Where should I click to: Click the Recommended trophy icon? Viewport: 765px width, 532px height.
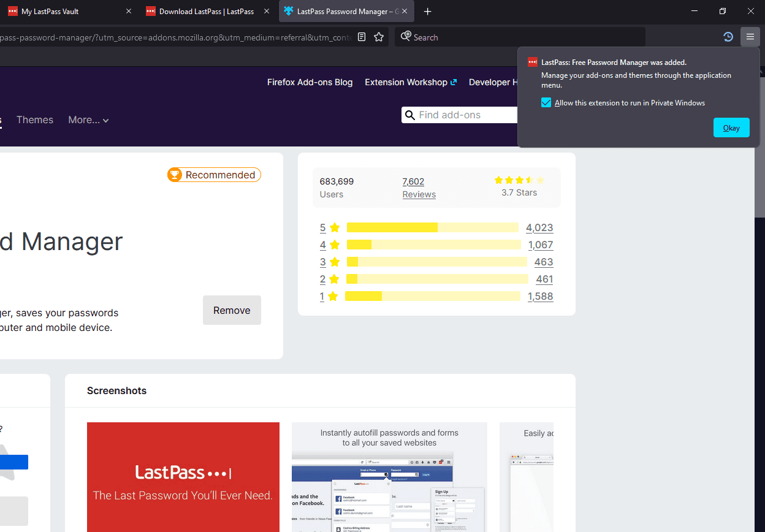coord(175,175)
